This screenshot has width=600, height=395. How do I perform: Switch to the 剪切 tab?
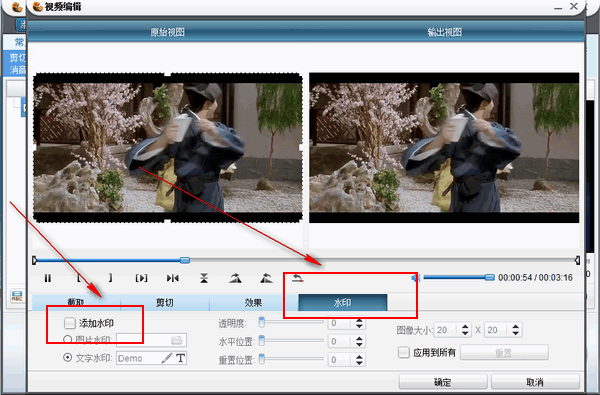pos(165,302)
